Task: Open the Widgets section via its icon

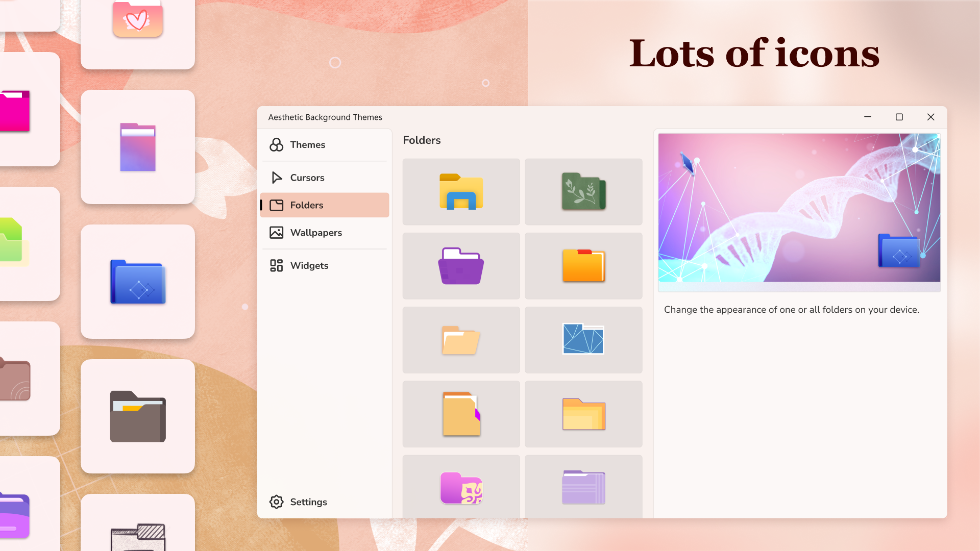Action: (276, 265)
